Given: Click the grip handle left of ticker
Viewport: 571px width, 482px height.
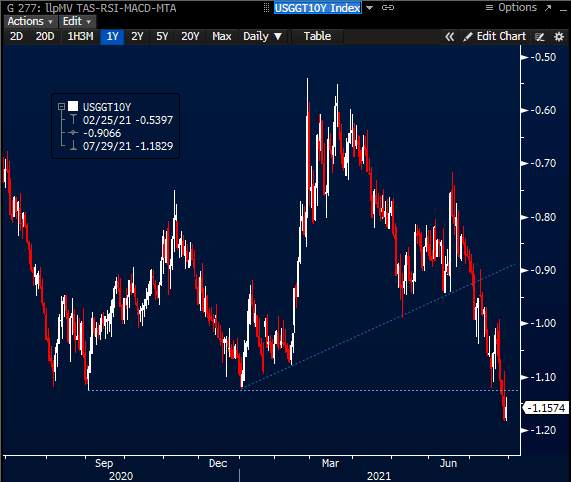Looking at the screenshot, I should 267,8.
